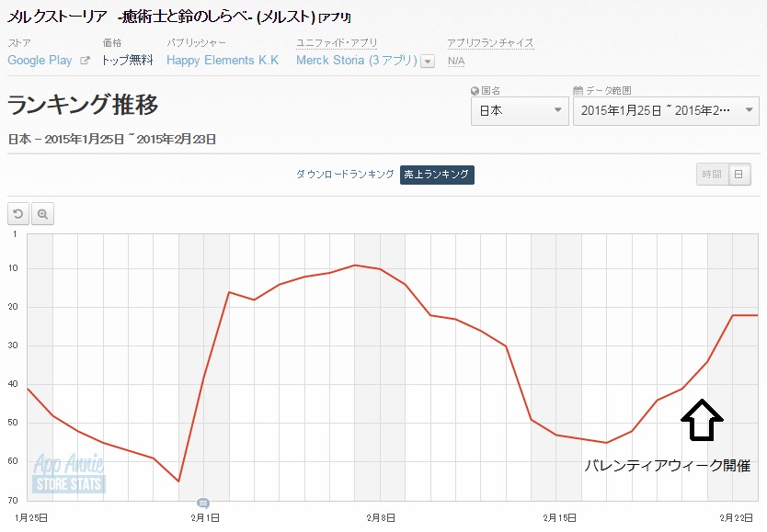This screenshot has height=532, width=767.
Task: Click the N/A app franchise link
Action: 455,61
